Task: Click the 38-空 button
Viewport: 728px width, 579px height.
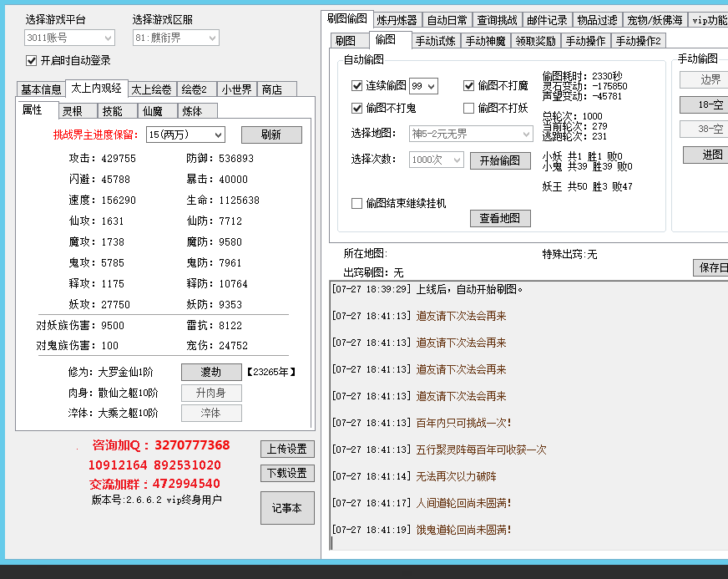Action: tap(705, 130)
